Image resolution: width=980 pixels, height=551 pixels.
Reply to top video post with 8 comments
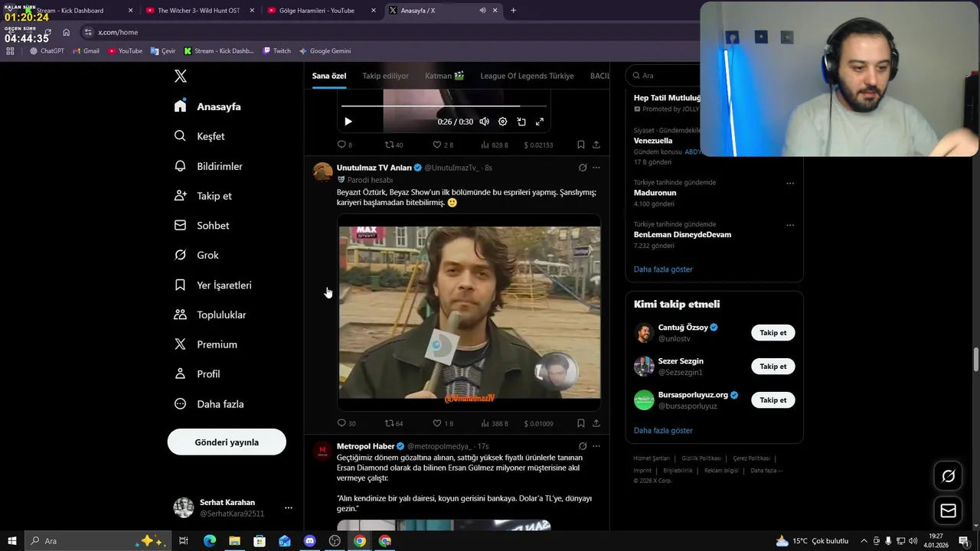tap(345, 145)
